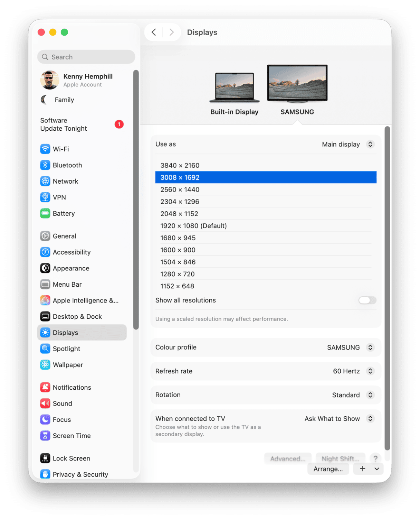Toggle Show all resolutions switch
This screenshot has height=520, width=420.
367,300
